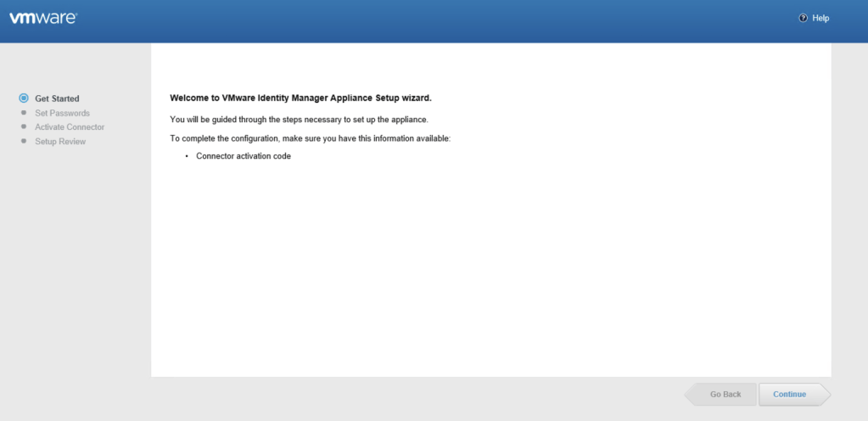Jump to the Set Passwords step
Viewport: 868px width, 421px height.
tap(62, 113)
